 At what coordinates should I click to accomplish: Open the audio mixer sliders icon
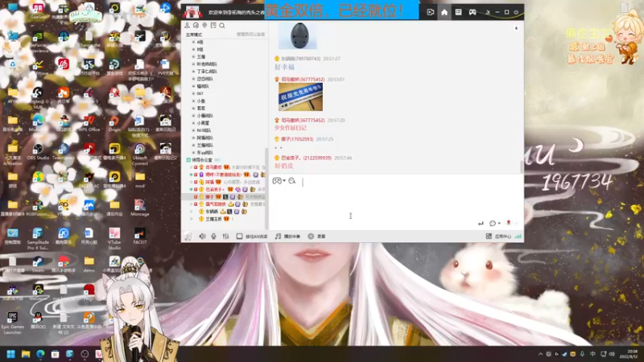pyautogui.click(x=225, y=237)
